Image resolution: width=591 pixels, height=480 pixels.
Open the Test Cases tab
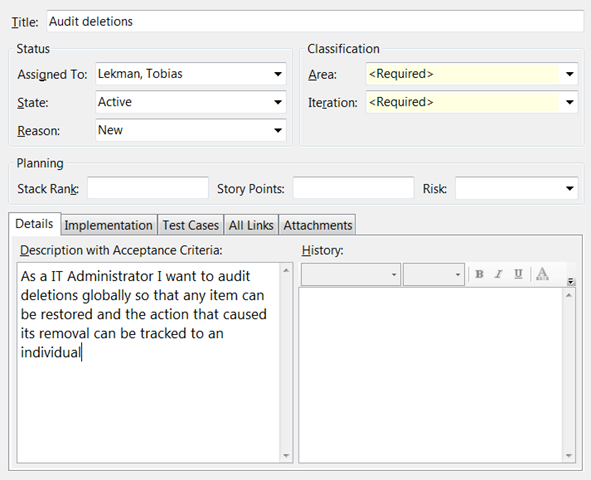(191, 225)
